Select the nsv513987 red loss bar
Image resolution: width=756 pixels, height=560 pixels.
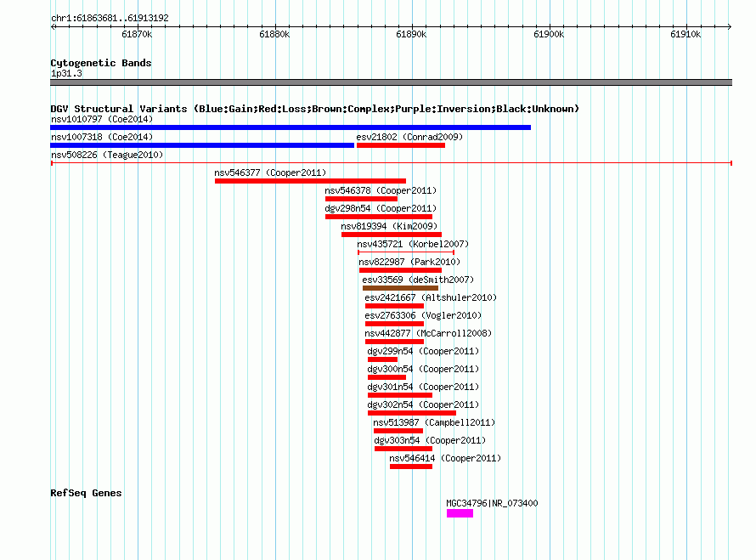point(398,431)
